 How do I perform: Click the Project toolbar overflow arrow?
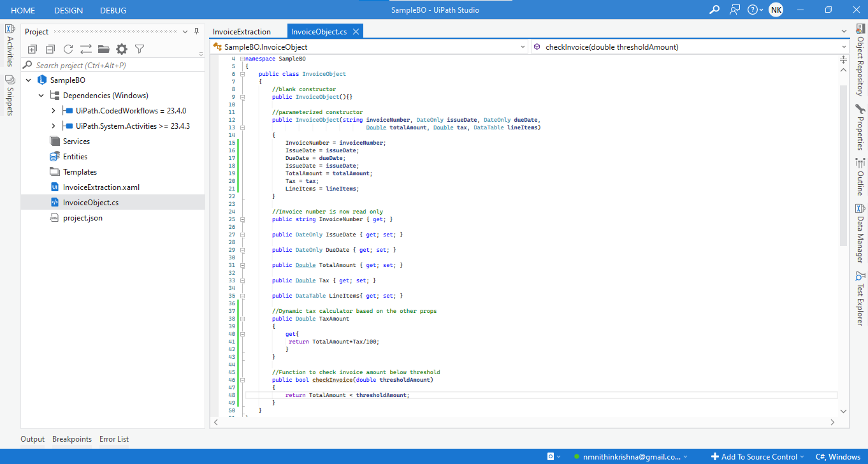click(201, 54)
